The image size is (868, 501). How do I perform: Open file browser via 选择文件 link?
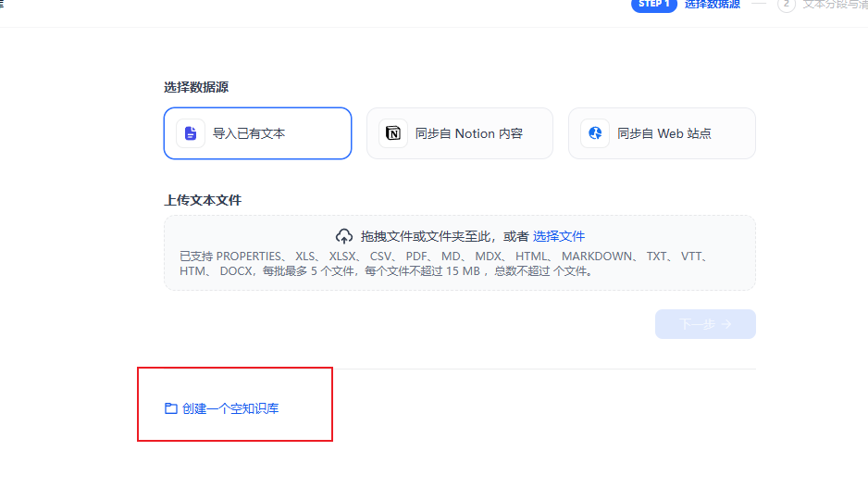558,236
